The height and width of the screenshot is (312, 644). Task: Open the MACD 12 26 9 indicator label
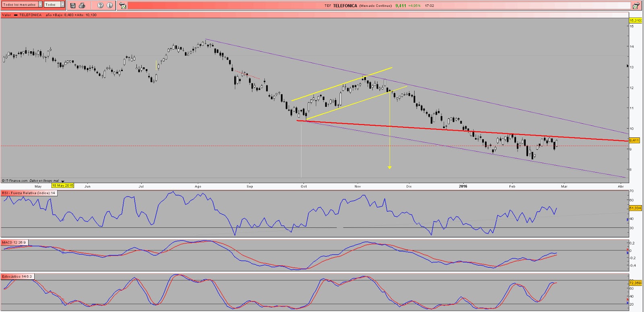14,242
